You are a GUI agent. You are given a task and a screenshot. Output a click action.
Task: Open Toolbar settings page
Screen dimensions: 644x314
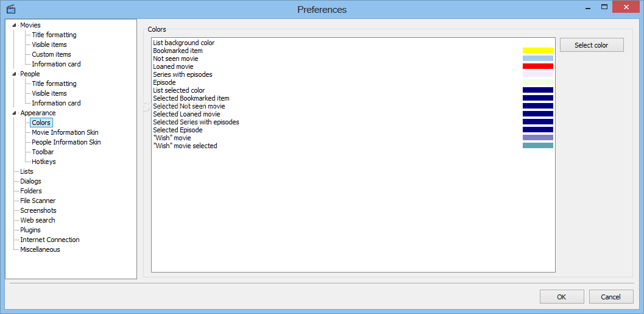pos(43,152)
